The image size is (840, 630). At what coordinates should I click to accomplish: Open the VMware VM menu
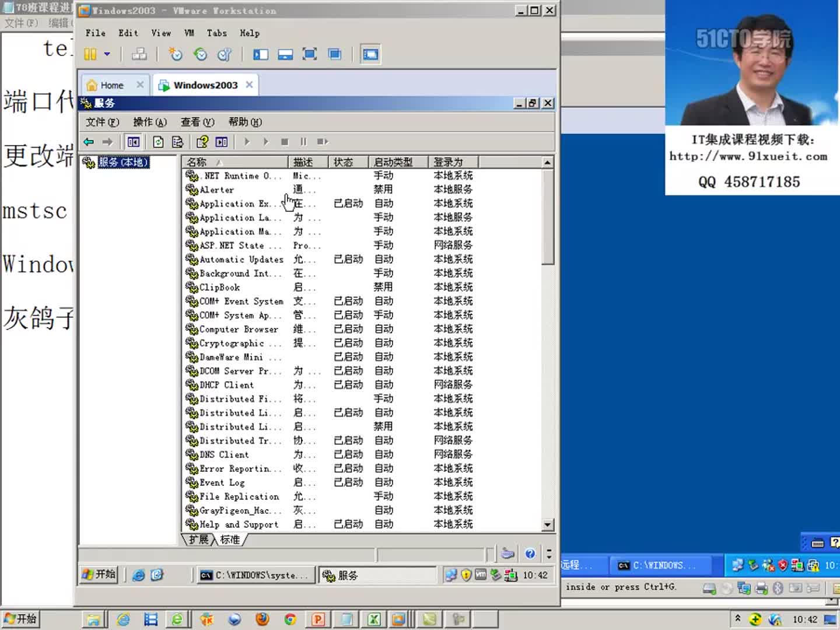point(189,33)
